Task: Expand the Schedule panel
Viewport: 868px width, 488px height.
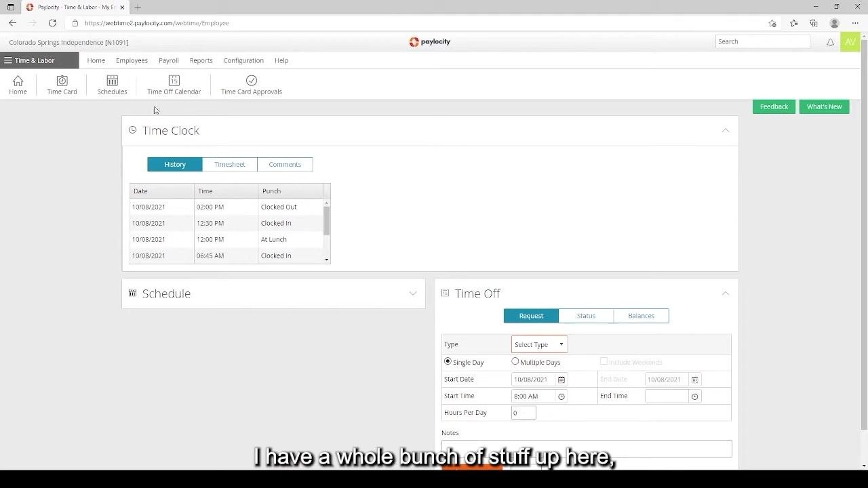Action: click(413, 293)
